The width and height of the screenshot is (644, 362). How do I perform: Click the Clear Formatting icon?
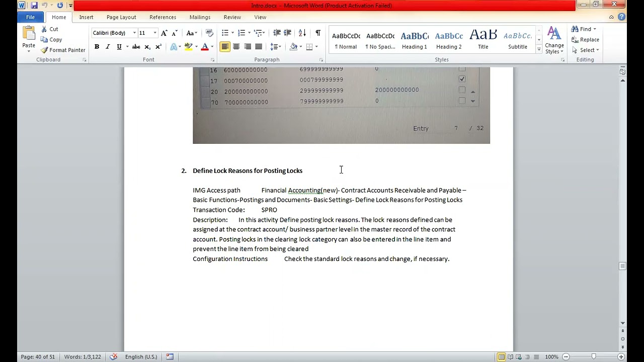tap(210, 33)
